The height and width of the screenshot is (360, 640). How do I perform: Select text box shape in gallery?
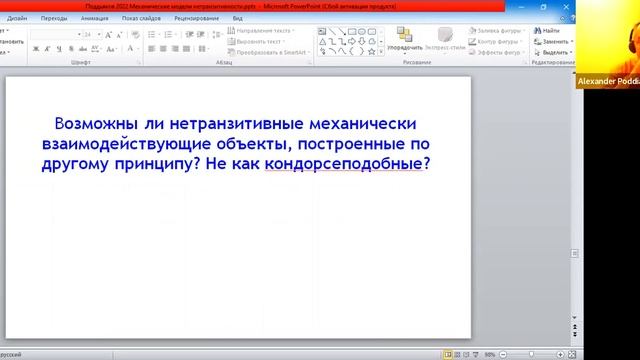click(x=322, y=31)
